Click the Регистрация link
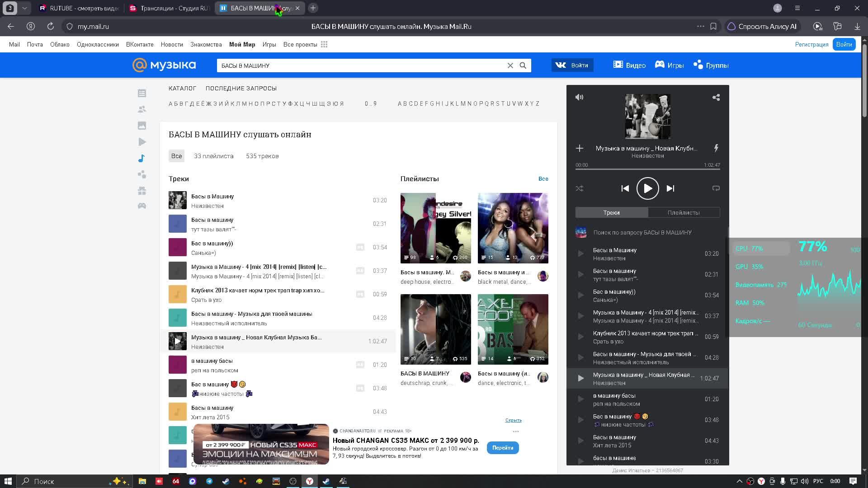The height and width of the screenshot is (488, 868). click(x=811, y=44)
